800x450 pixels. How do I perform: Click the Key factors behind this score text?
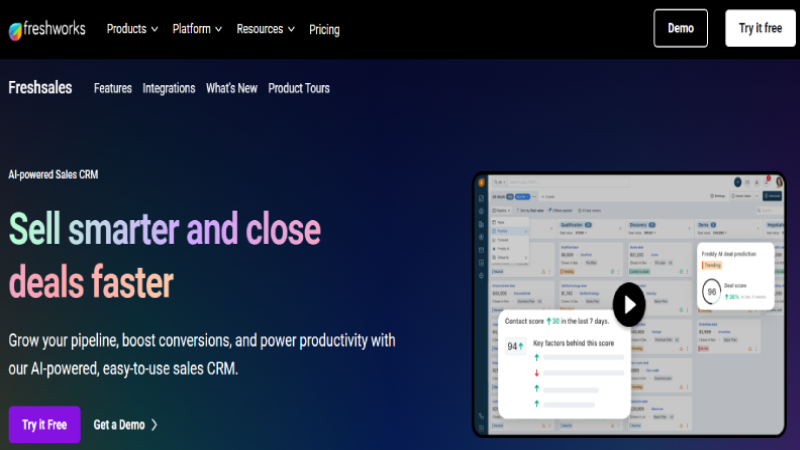click(x=573, y=343)
